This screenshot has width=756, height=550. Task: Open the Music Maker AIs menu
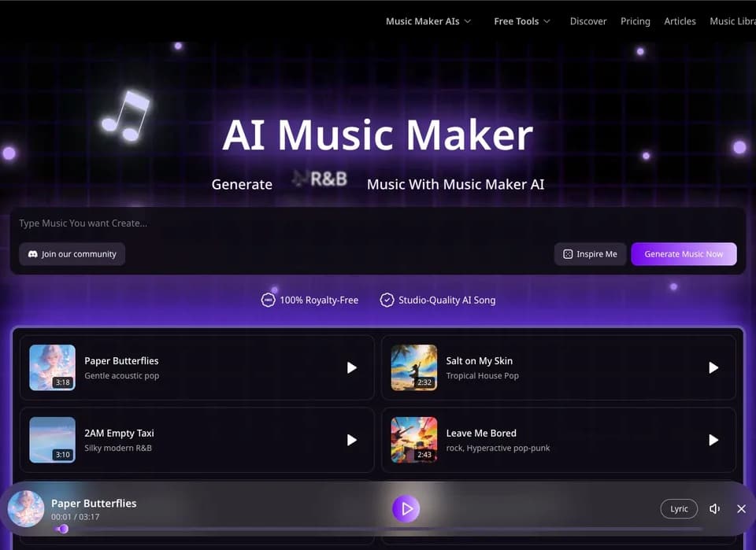click(428, 21)
